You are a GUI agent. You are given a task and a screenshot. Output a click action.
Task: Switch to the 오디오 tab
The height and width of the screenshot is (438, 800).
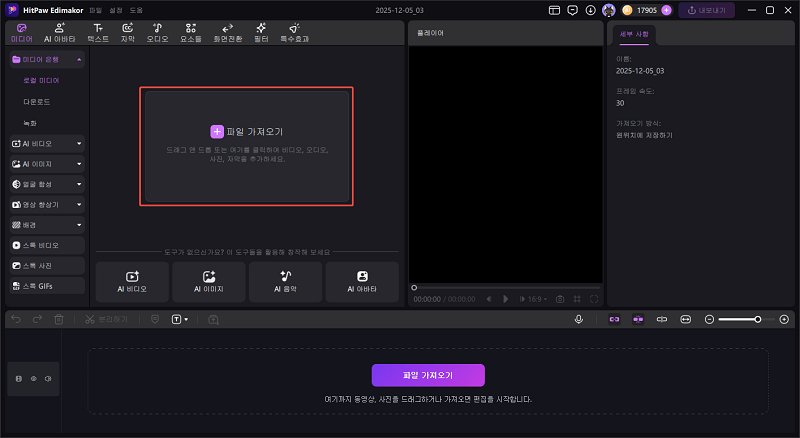(157, 33)
